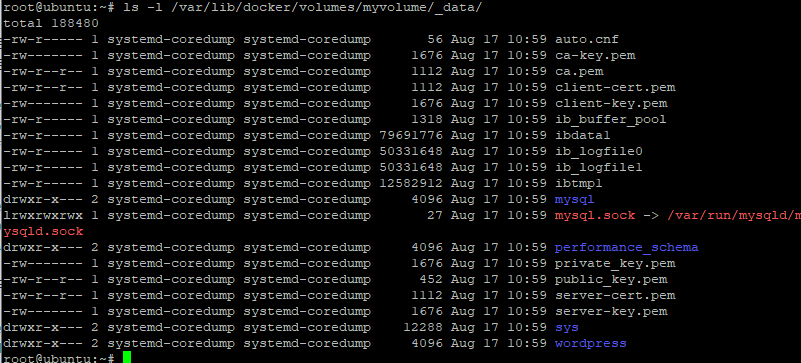Click the file size 79691776
The width and height of the screenshot is (801, 363).
411,135
